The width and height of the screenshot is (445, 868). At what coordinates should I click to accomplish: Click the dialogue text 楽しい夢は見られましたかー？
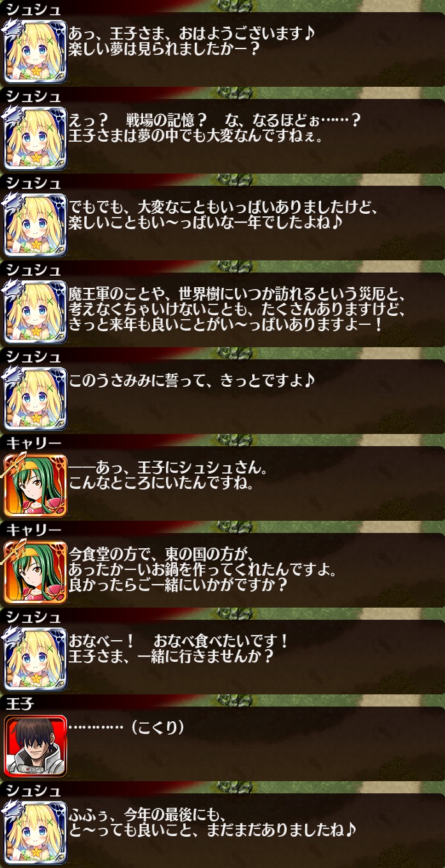165,50
